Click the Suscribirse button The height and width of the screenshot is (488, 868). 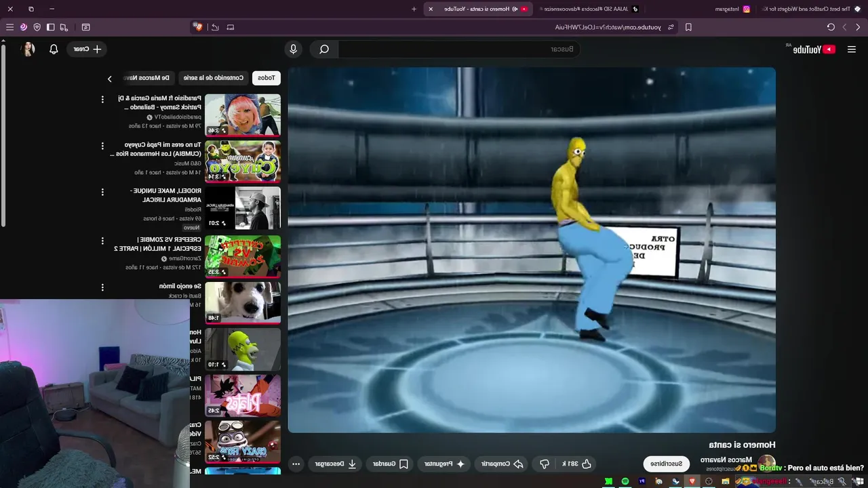tap(666, 464)
